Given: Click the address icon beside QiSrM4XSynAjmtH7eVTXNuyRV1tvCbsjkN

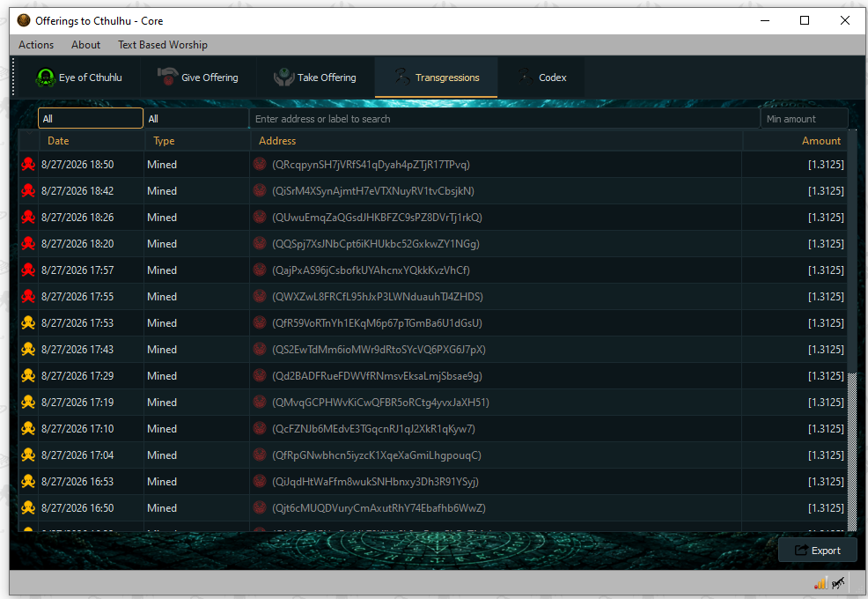Looking at the screenshot, I should (260, 190).
